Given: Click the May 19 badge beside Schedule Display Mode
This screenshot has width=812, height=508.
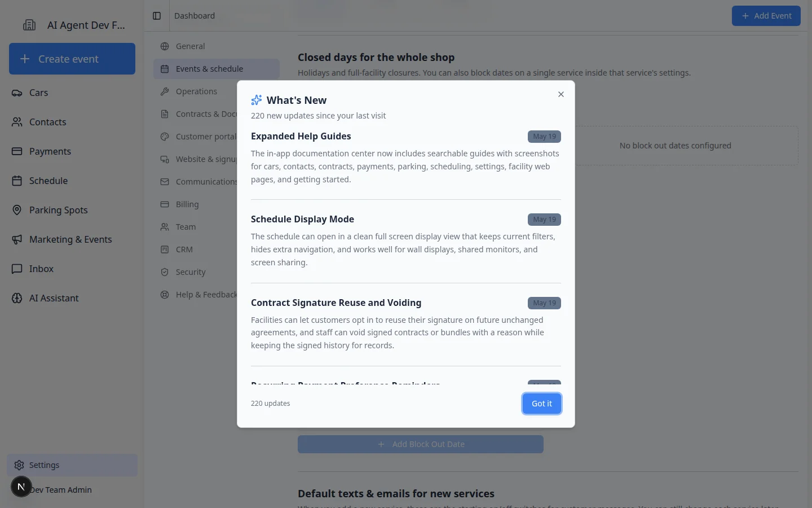Looking at the screenshot, I should [x=544, y=220].
